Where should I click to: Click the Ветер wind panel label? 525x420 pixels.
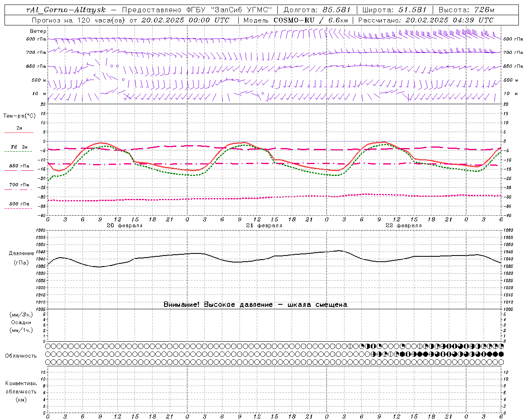point(38,31)
